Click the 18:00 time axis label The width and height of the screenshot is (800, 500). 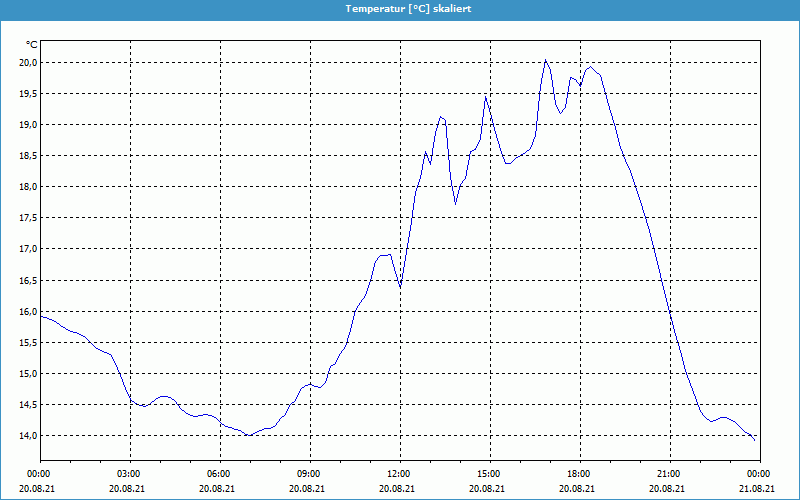(579, 473)
